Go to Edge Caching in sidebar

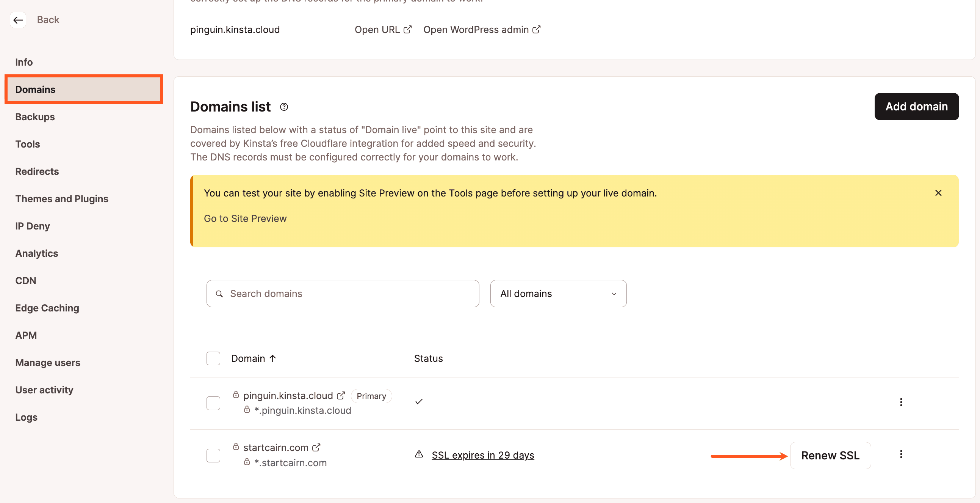point(47,308)
